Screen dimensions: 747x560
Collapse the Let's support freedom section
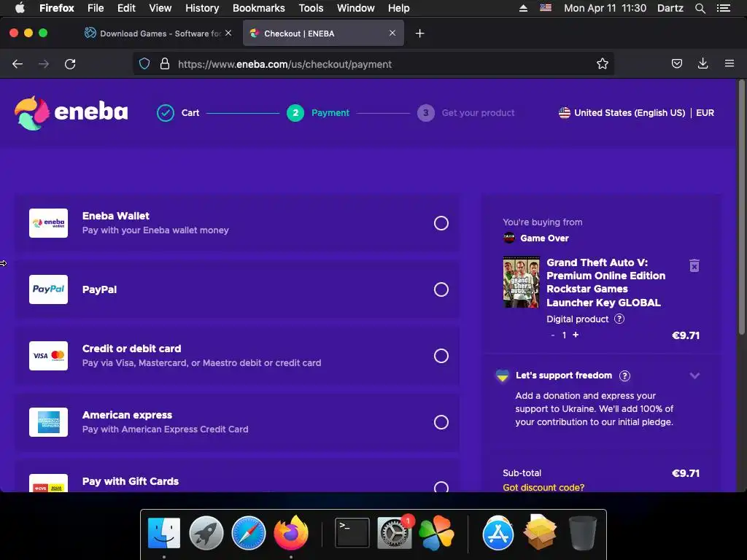pos(694,376)
